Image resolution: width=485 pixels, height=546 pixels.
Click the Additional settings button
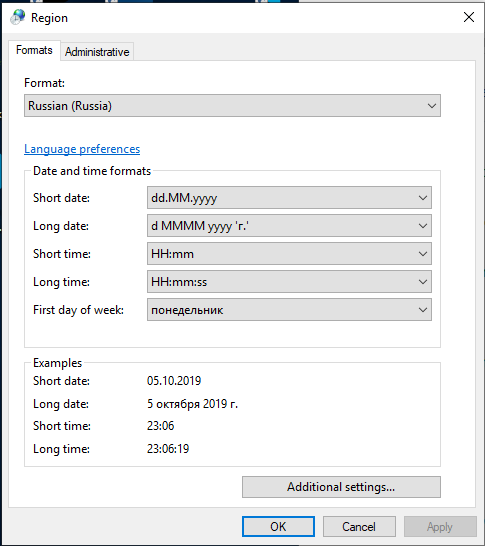coord(341,487)
